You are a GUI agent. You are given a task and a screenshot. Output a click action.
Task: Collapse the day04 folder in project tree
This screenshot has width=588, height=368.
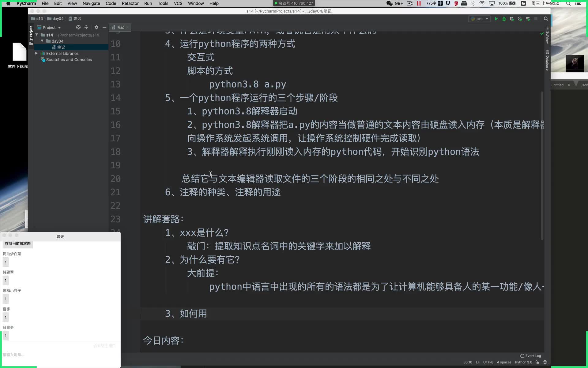tap(42, 41)
